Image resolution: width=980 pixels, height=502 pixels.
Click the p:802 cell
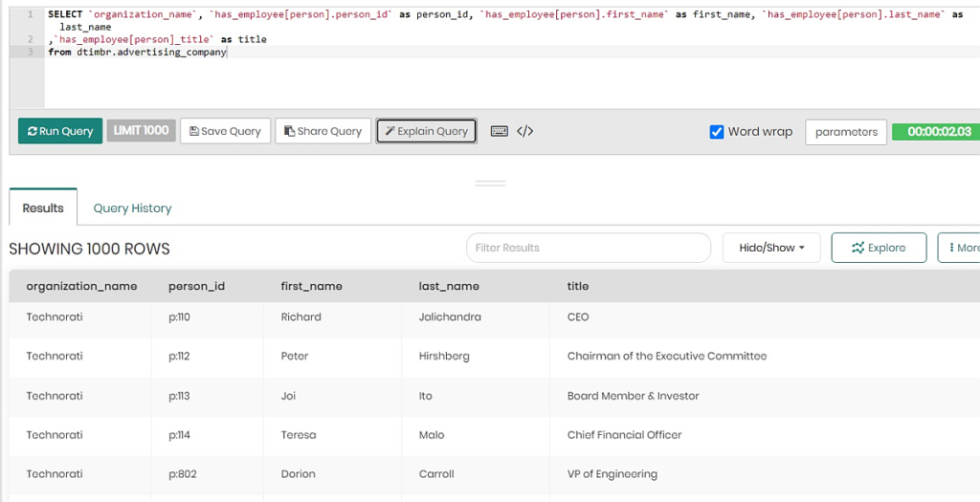[x=207, y=474]
